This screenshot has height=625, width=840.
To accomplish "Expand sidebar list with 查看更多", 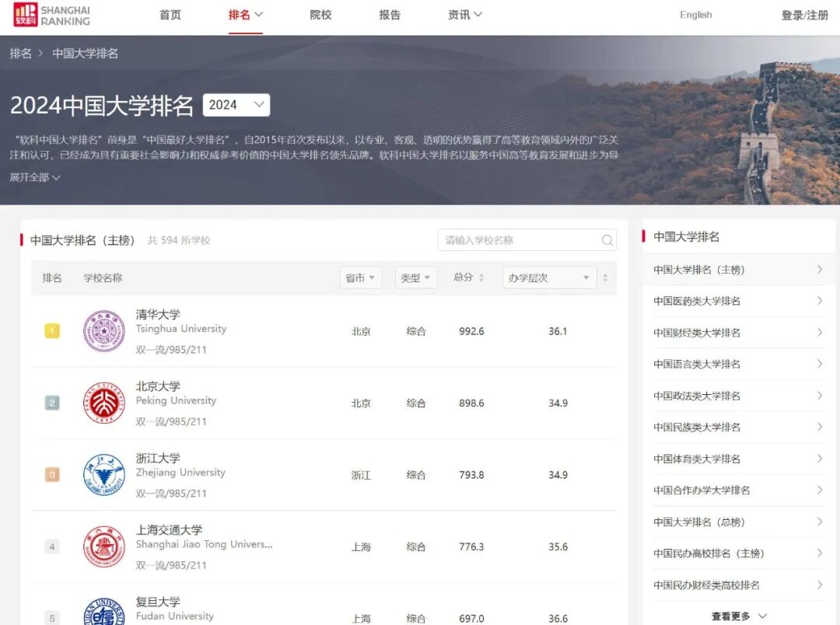I will [x=739, y=616].
